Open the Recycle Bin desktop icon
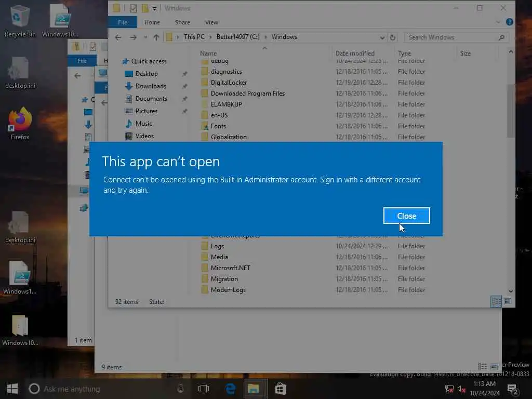Viewport: 532px width, 399px height. 20,21
